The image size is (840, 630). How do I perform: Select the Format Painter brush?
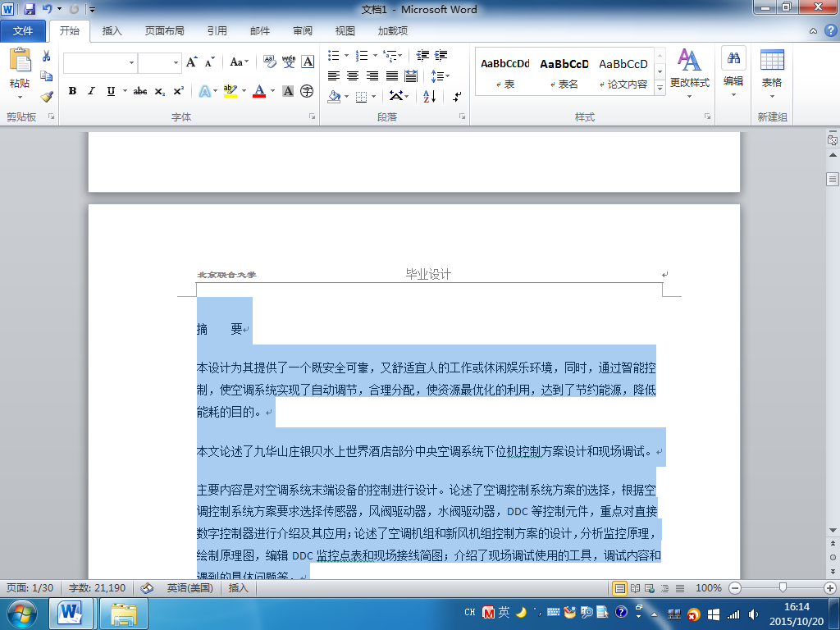click(x=47, y=97)
